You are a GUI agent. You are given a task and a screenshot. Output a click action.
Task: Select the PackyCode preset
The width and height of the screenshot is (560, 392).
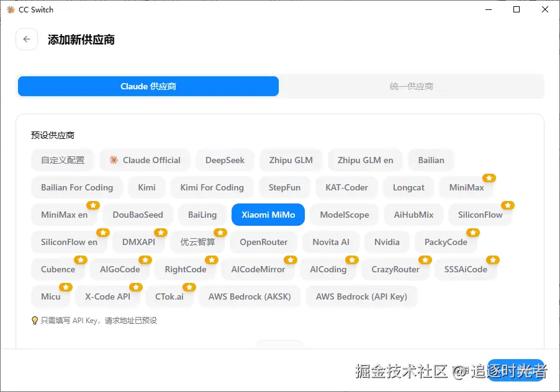point(446,242)
